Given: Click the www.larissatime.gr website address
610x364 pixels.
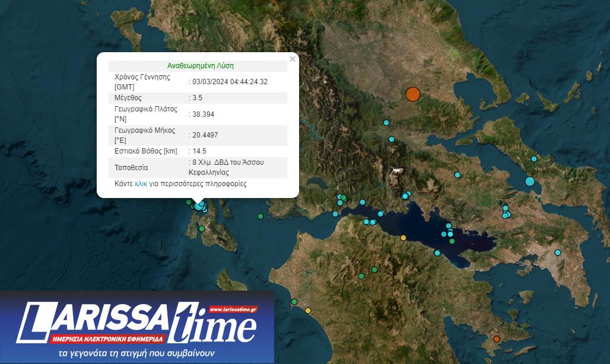Looking at the screenshot, I should click(x=233, y=309).
